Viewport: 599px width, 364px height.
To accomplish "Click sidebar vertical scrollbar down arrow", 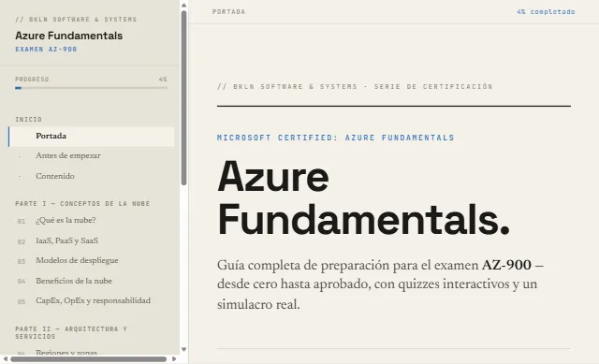I will (183, 349).
